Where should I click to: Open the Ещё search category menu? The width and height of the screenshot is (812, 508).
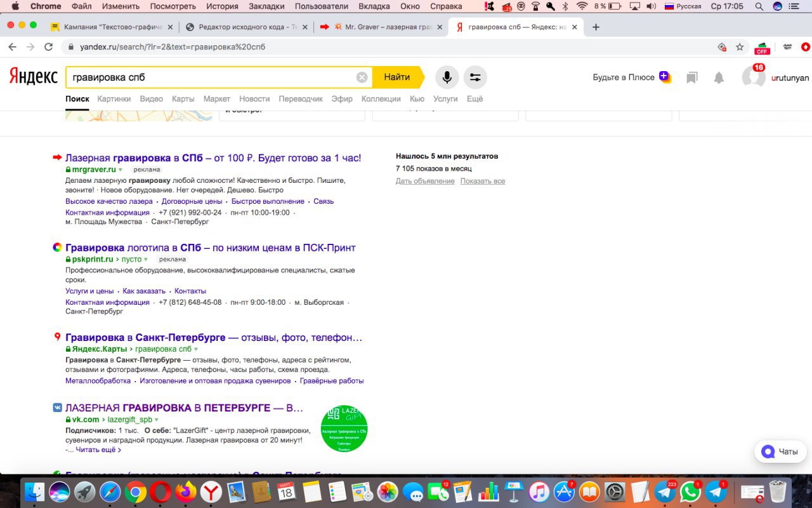point(475,99)
